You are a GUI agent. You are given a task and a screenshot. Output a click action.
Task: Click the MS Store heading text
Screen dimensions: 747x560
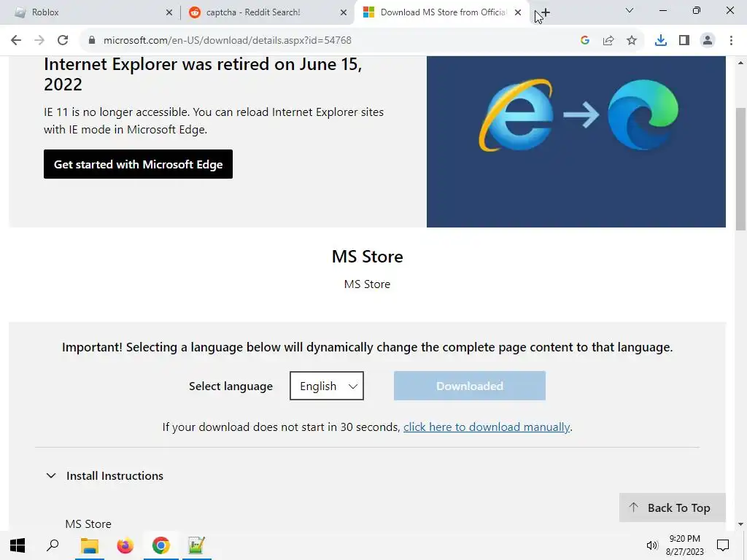pyautogui.click(x=368, y=257)
